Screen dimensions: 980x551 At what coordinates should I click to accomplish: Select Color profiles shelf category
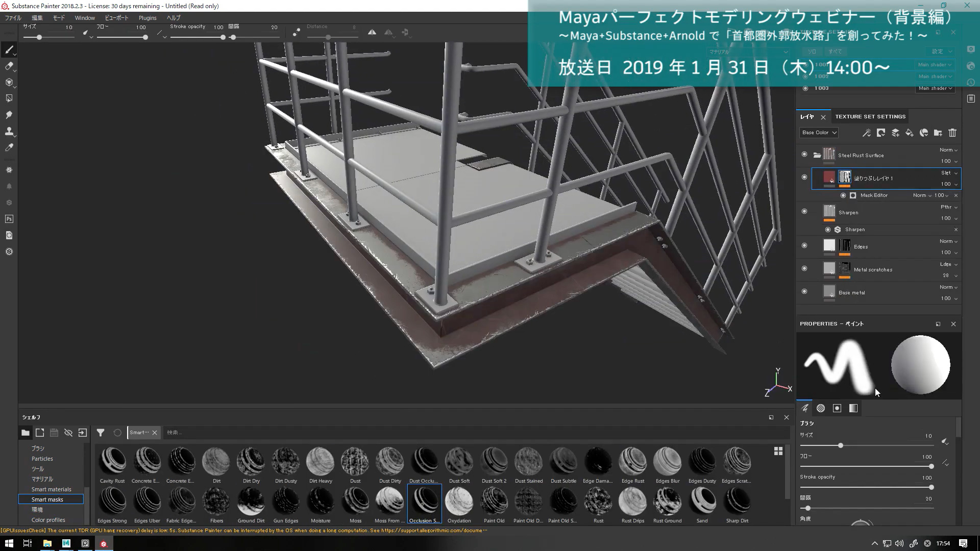[48, 520]
